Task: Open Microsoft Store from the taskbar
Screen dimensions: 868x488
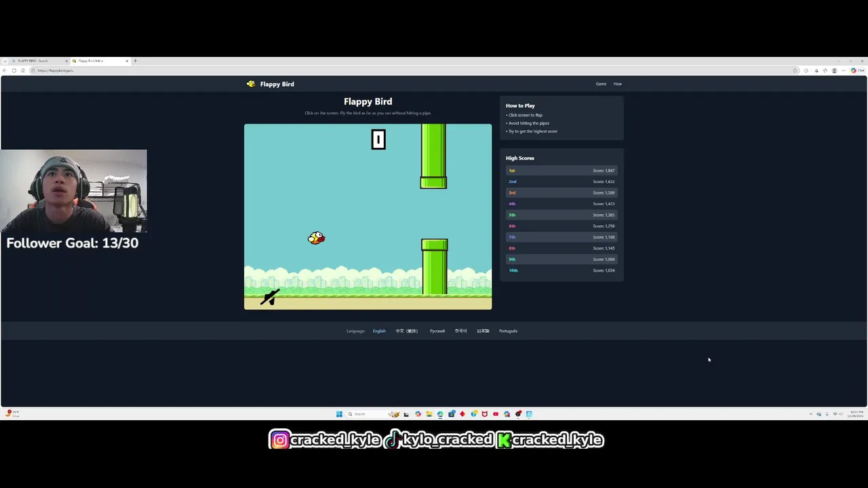Action: pos(451,414)
